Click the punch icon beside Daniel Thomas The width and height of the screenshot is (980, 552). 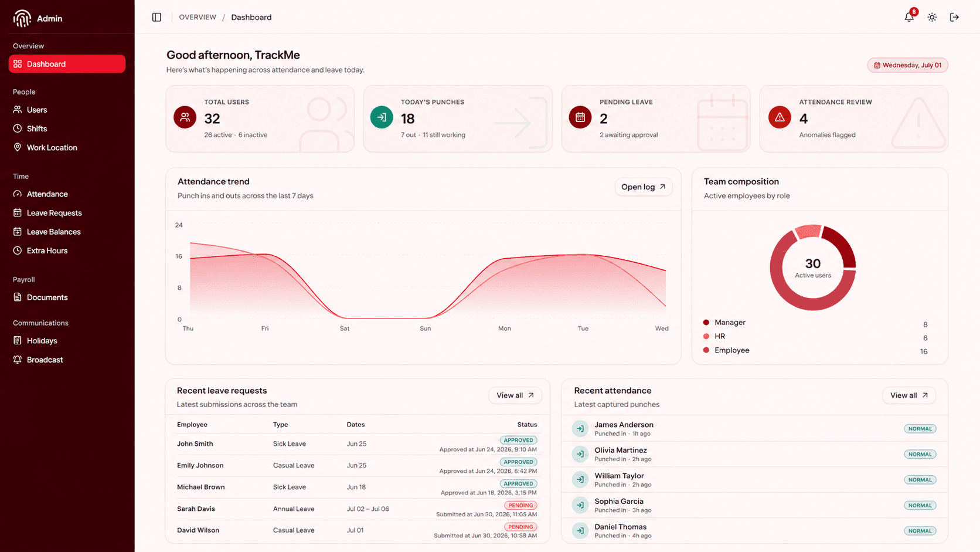pos(580,531)
